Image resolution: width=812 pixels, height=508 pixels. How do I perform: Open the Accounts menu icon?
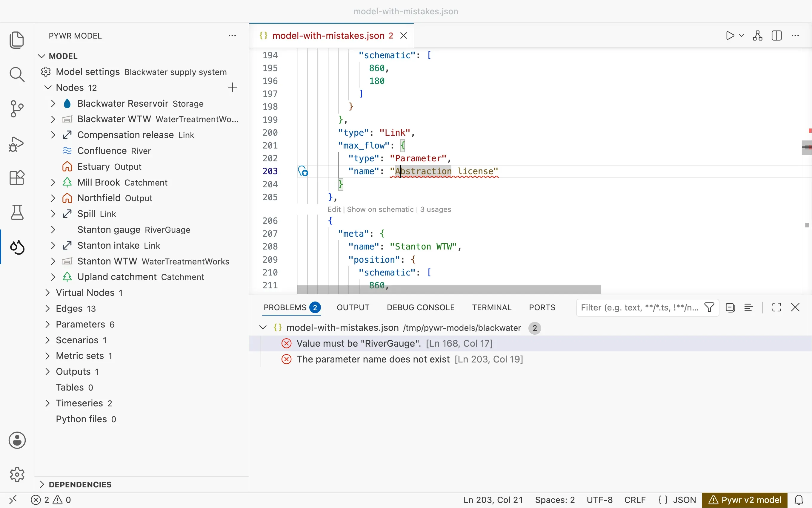pos(17,440)
